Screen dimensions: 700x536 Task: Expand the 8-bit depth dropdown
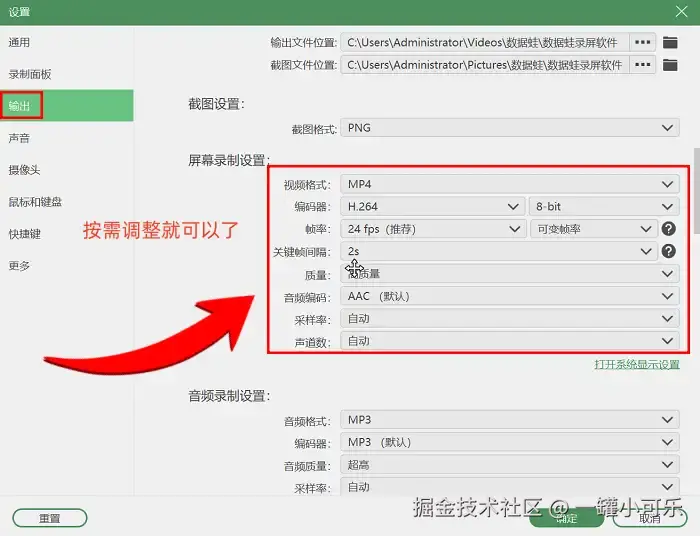coord(604,206)
